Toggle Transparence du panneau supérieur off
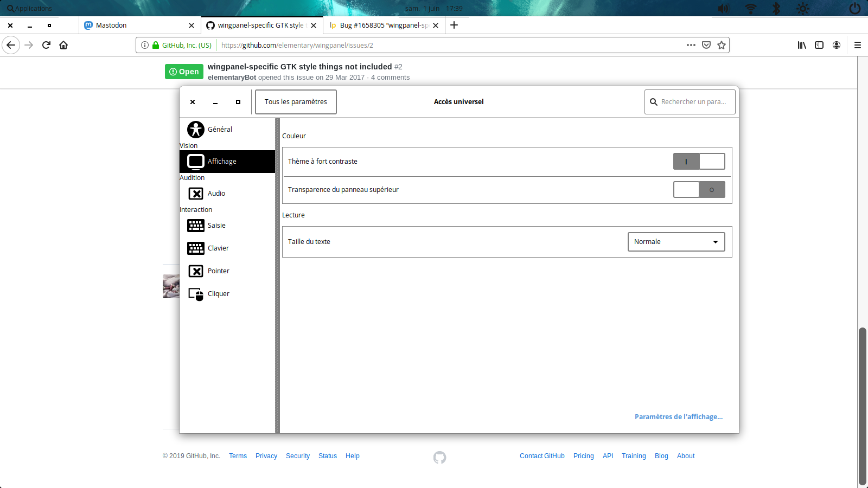868x488 pixels. tap(699, 189)
